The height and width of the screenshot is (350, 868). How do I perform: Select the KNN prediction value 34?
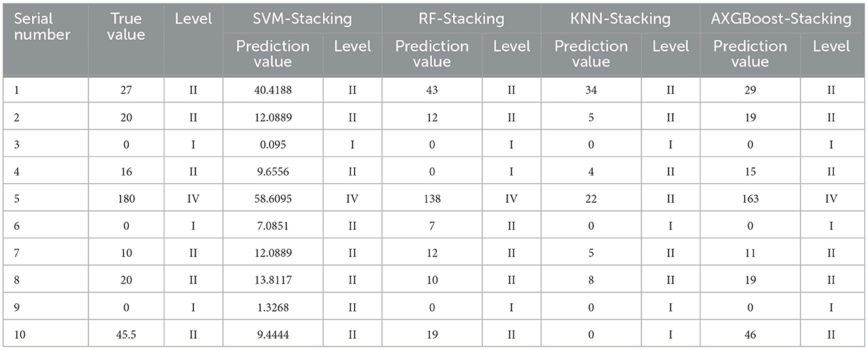click(591, 90)
